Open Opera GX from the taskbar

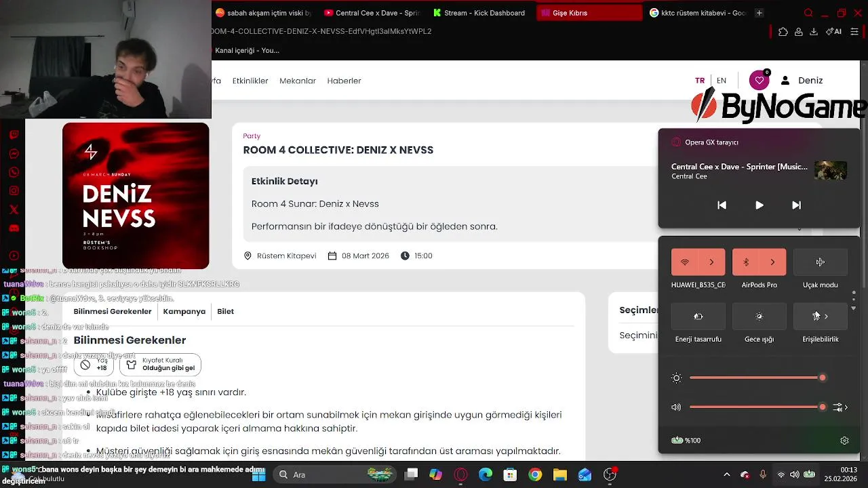(460, 474)
